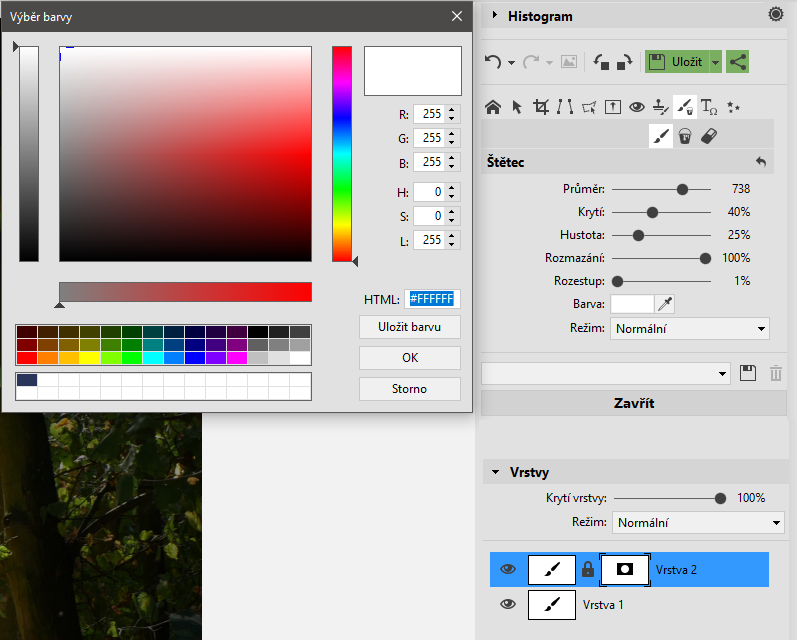The image size is (797, 640).
Task: Pick the yellow swatch in the palette
Action: pyautogui.click(x=89, y=357)
